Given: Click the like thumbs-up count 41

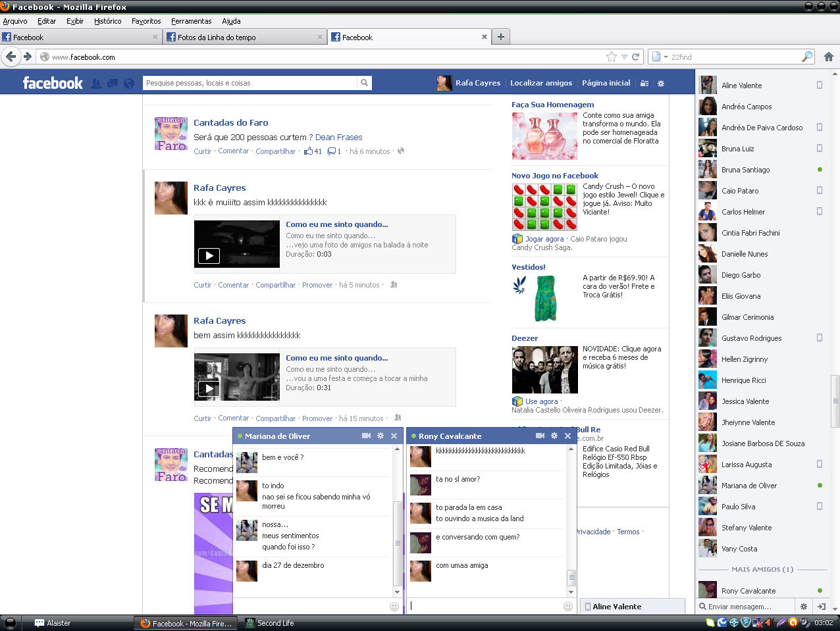Looking at the screenshot, I should 313,151.
